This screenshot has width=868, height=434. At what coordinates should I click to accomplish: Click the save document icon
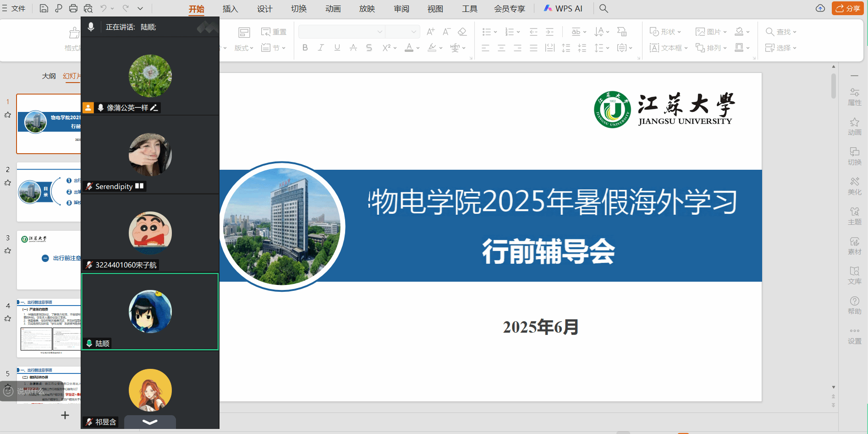(x=44, y=8)
